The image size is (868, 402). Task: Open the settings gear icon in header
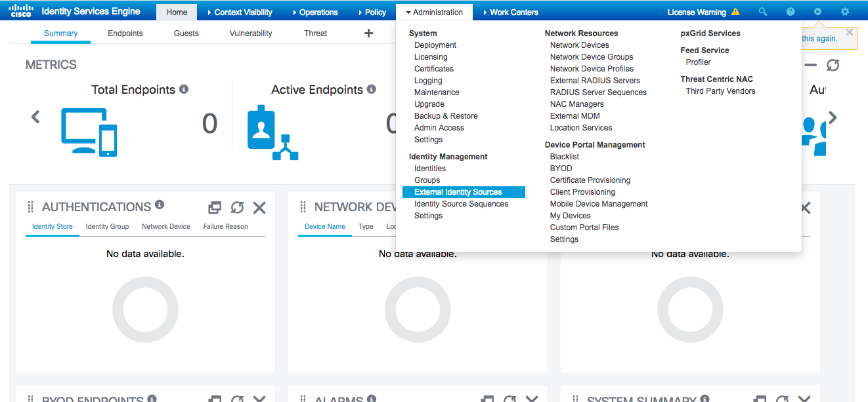tap(845, 12)
